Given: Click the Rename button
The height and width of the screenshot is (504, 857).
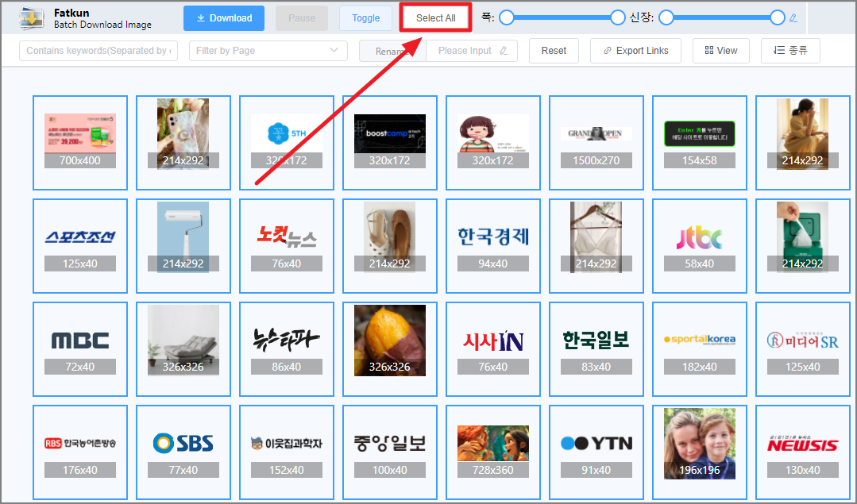Looking at the screenshot, I should tap(392, 51).
